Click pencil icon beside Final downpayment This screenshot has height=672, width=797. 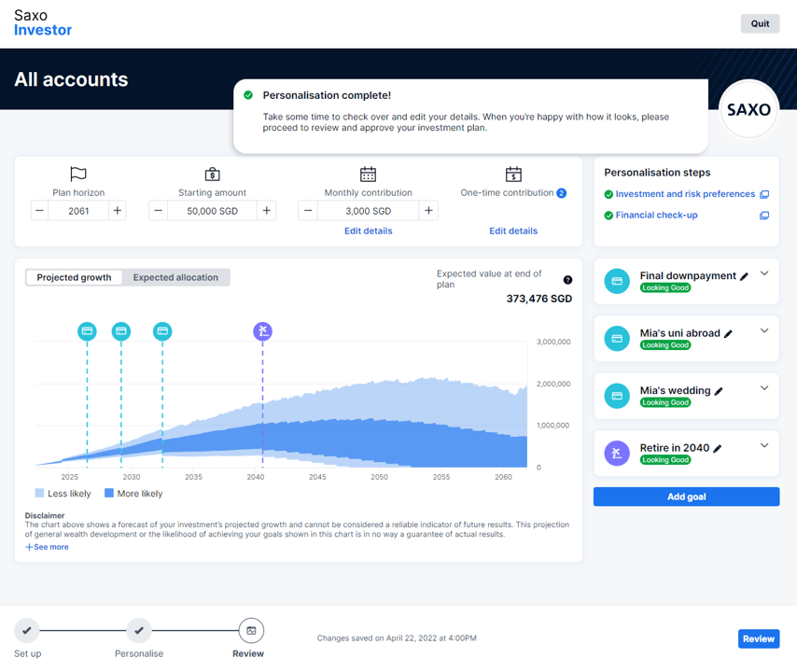coord(744,276)
